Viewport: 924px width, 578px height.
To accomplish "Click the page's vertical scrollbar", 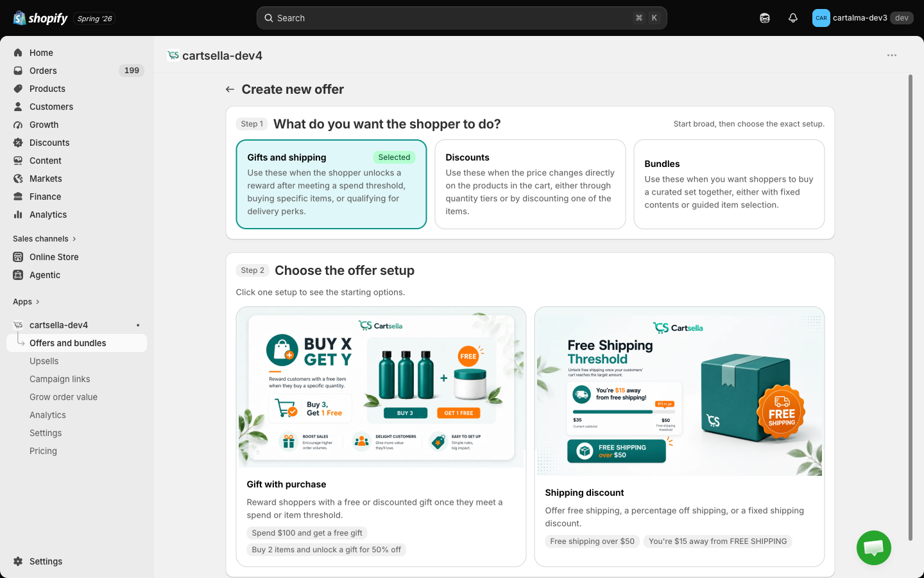I will tap(910, 308).
